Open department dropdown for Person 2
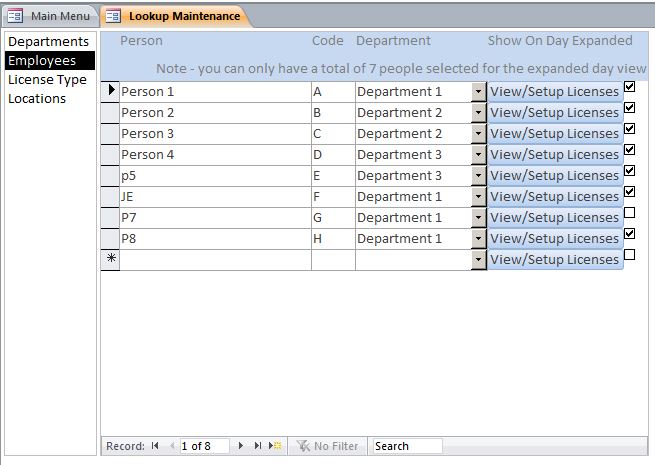 [x=478, y=112]
